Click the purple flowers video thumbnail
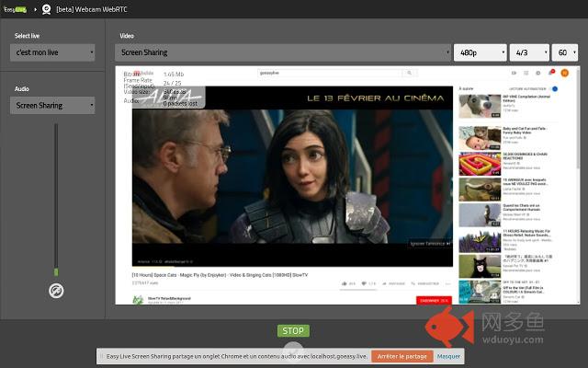The width and height of the screenshot is (588, 368). point(480,240)
